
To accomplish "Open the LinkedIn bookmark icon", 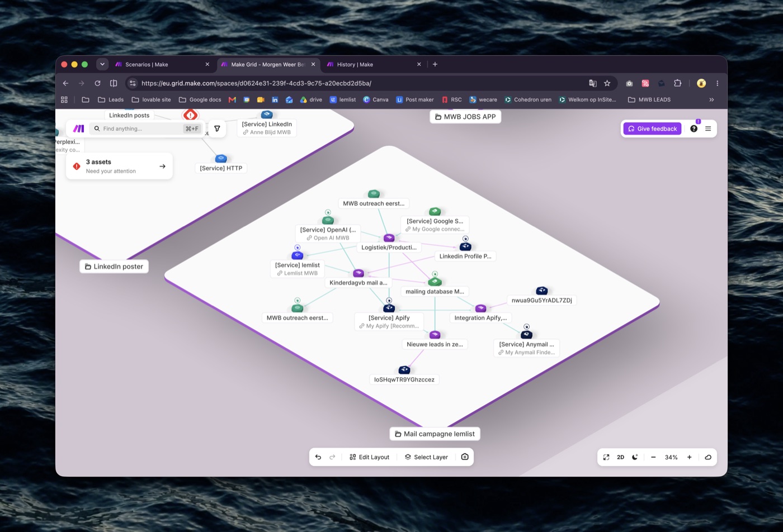I will tap(275, 99).
